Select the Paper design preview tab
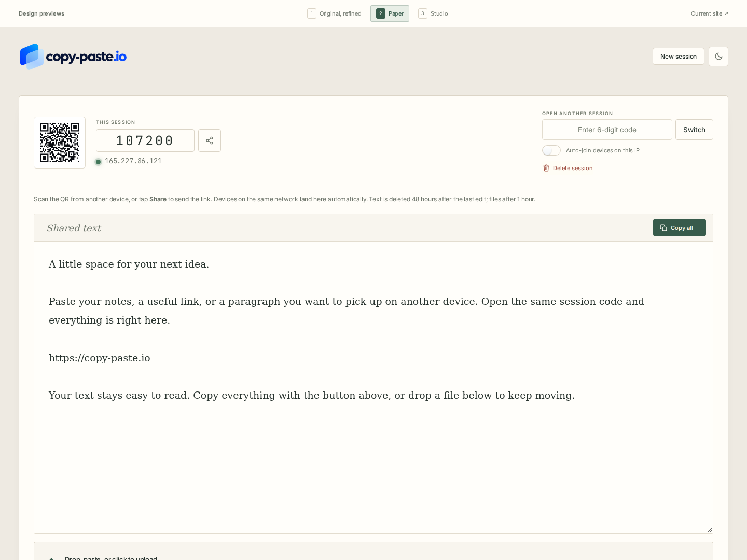The width and height of the screenshot is (747, 560). tap(390, 13)
